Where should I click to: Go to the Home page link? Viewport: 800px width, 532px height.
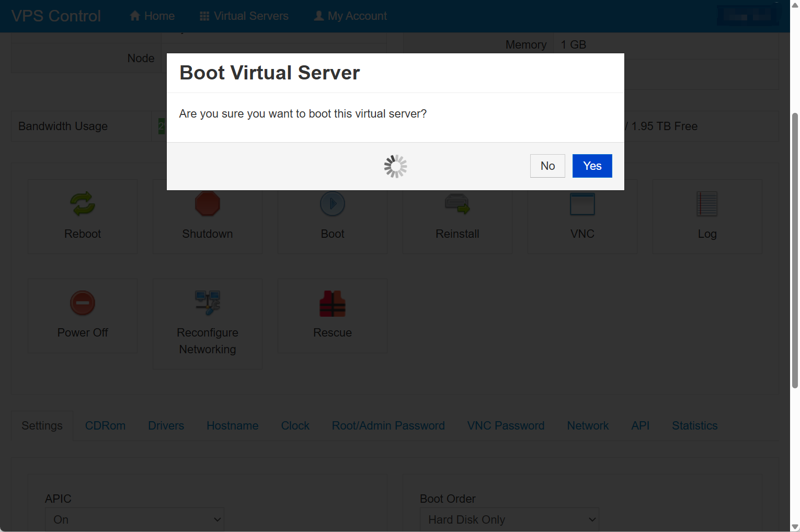point(152,16)
